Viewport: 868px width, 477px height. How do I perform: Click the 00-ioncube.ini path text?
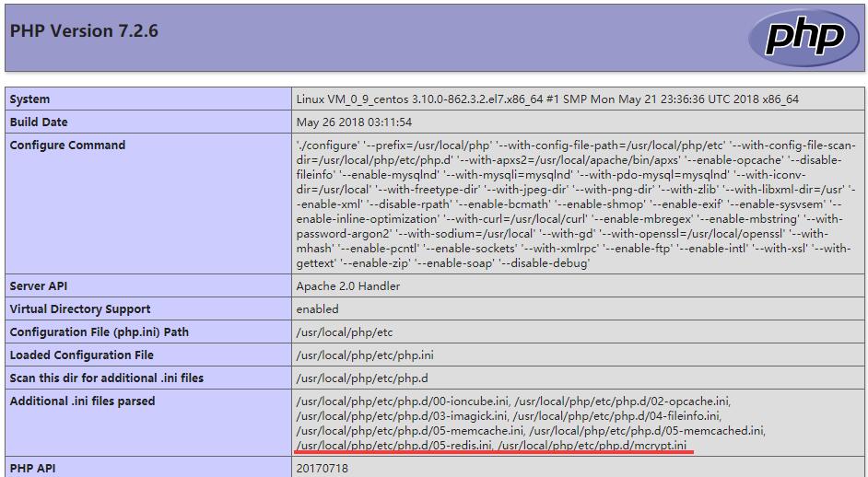tap(405, 401)
